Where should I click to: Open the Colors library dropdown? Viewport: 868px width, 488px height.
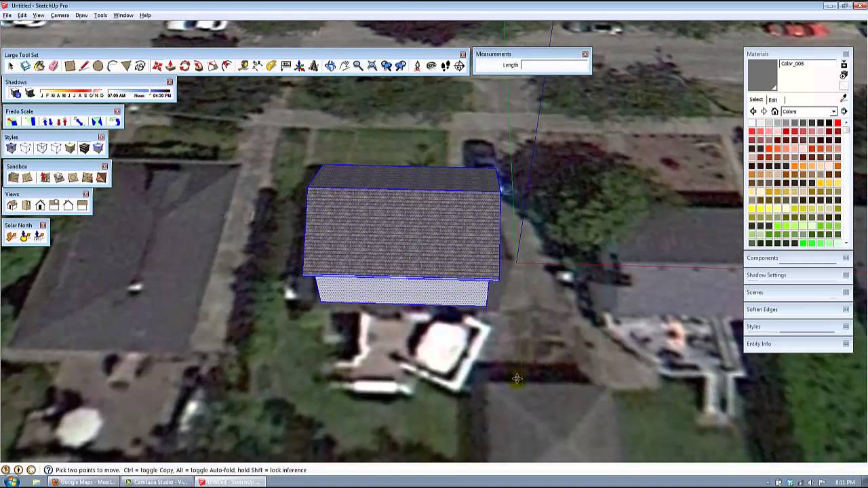[x=833, y=111]
